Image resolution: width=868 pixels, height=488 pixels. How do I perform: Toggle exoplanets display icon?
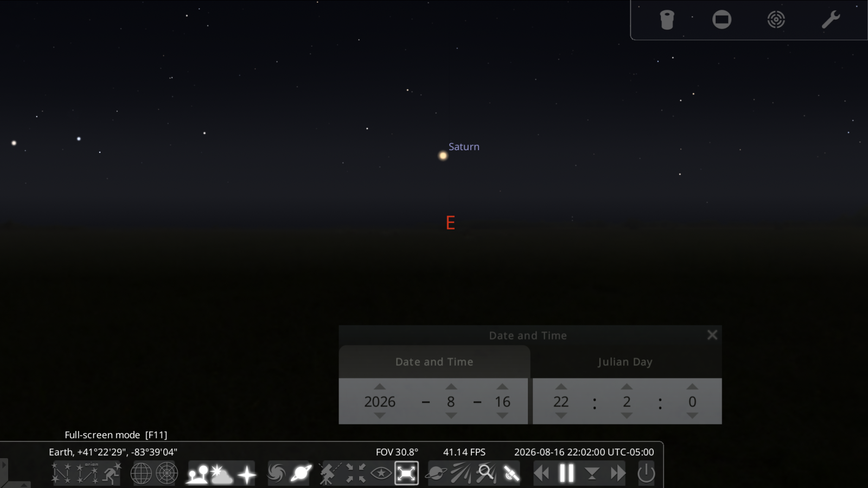(x=436, y=473)
